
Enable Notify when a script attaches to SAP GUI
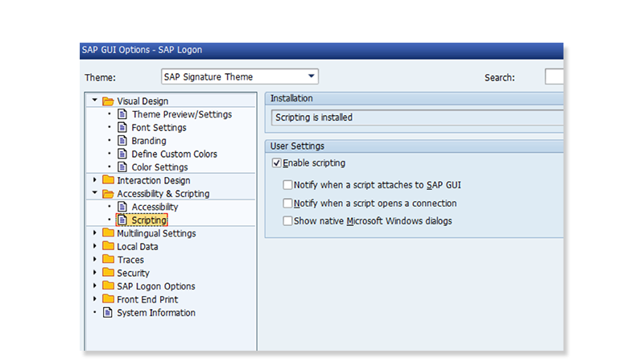[287, 185]
